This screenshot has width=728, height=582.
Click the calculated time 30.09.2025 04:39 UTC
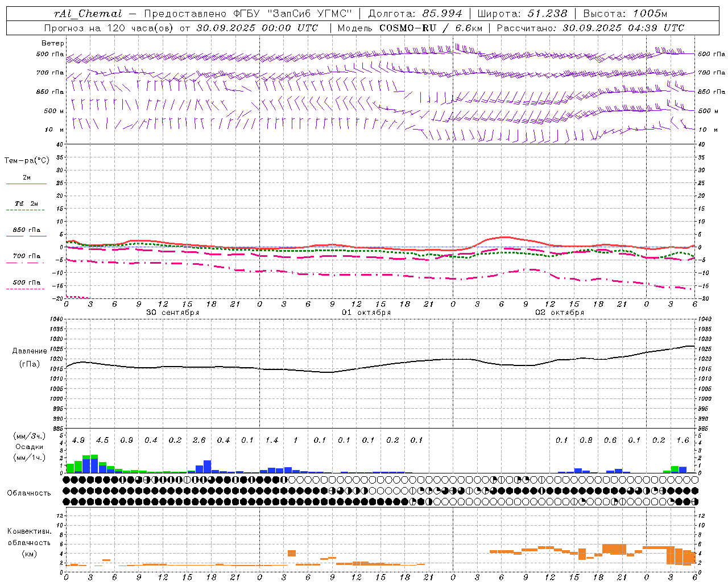(623, 28)
